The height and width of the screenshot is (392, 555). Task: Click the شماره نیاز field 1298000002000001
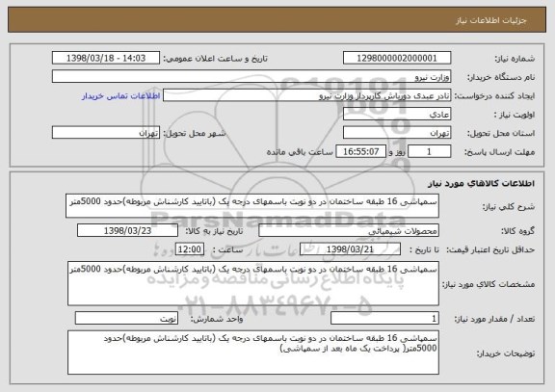coord(397,58)
